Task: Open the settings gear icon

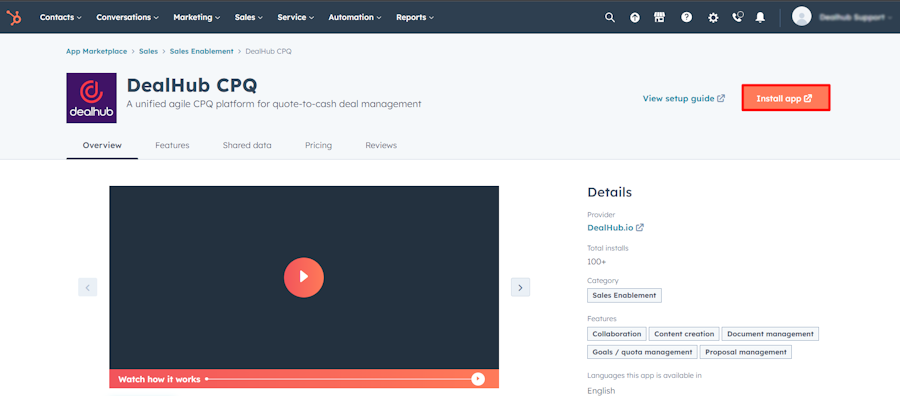Action: [x=713, y=18]
